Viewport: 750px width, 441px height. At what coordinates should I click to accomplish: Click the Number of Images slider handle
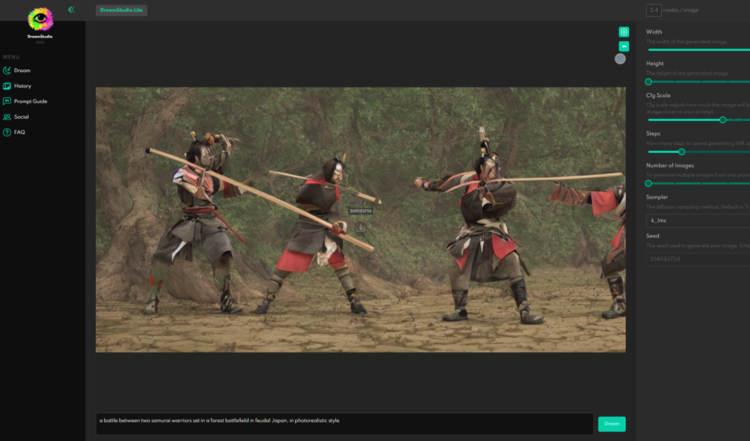point(649,184)
